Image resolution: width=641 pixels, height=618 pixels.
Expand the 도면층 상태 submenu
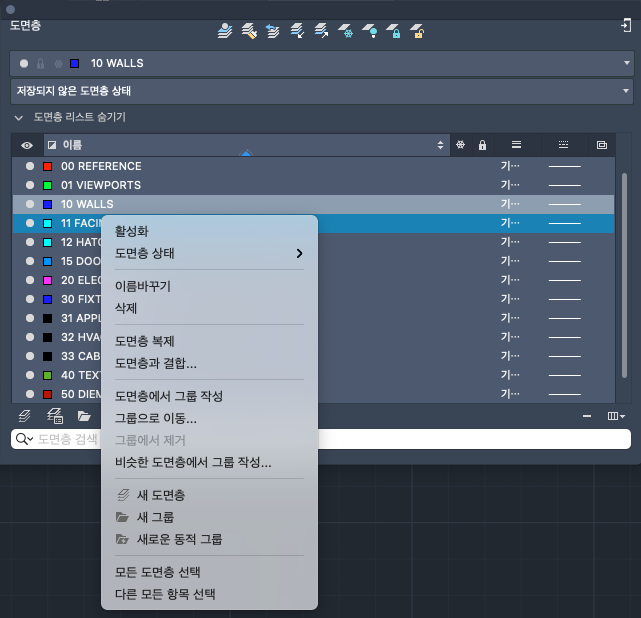click(209, 253)
